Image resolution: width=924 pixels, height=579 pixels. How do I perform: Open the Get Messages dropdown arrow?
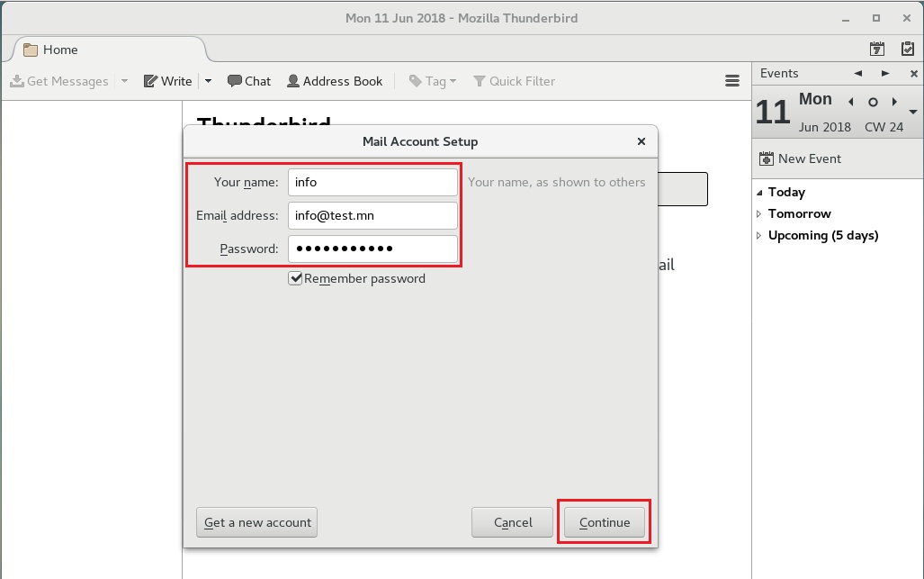124,81
